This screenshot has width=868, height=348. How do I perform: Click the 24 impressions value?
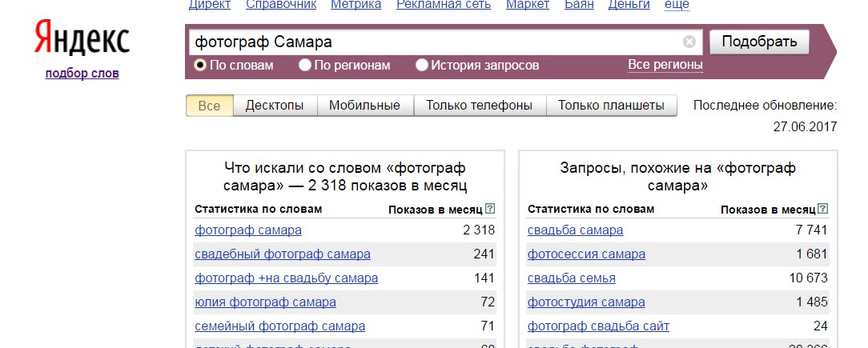[821, 326]
